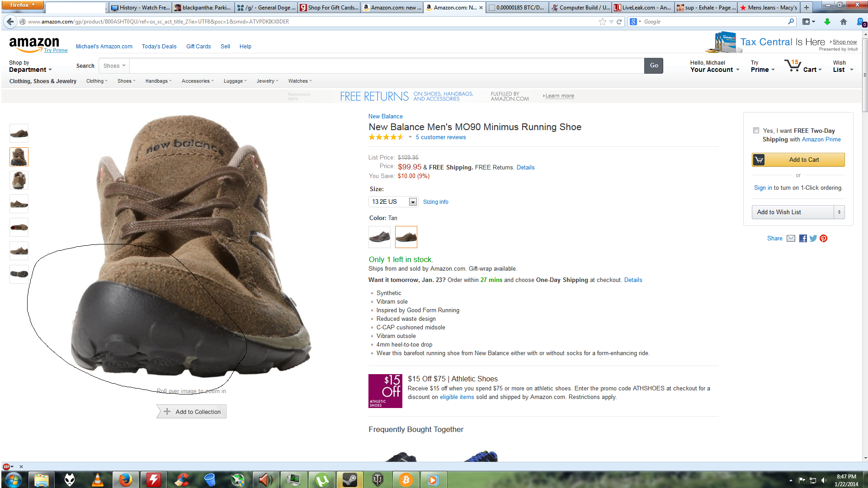Expand Add to Wish List dropdown arrow

pyautogui.click(x=839, y=212)
